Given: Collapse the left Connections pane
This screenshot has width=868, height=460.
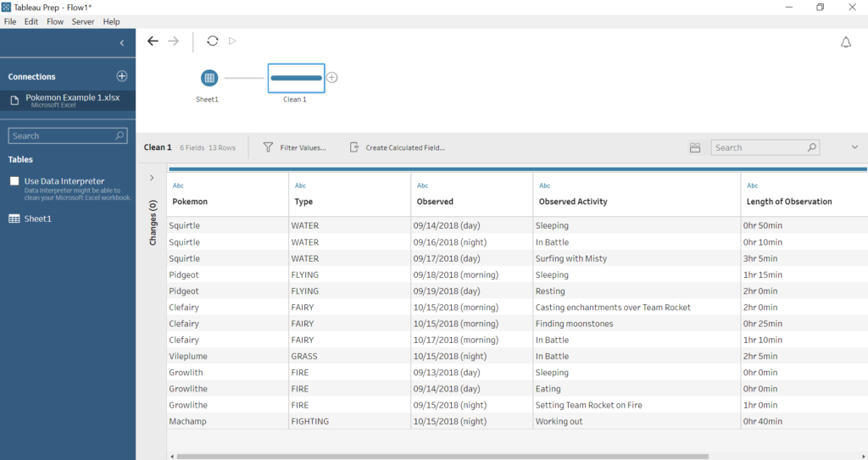Looking at the screenshot, I should [122, 42].
